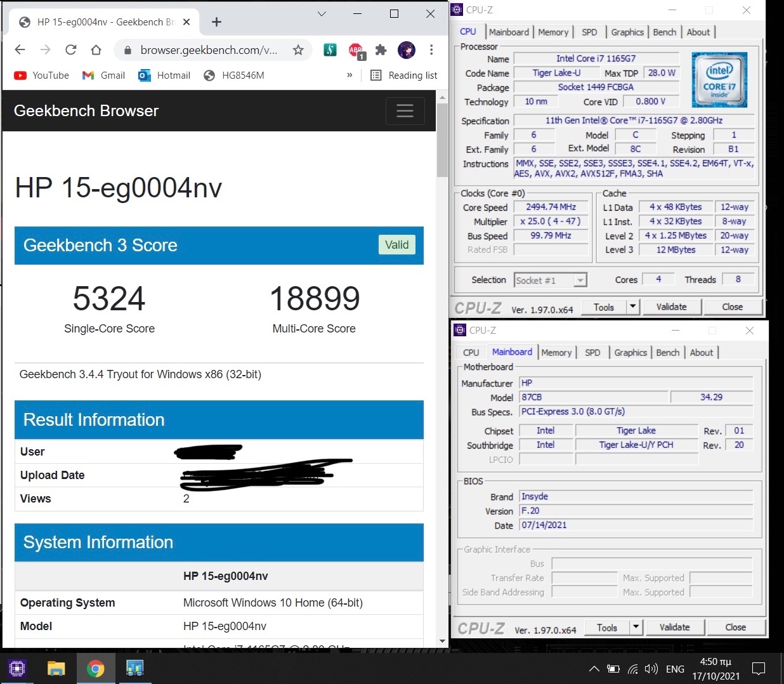Open the YouTube bookmark
The height and width of the screenshot is (684, 784).
click(42, 75)
